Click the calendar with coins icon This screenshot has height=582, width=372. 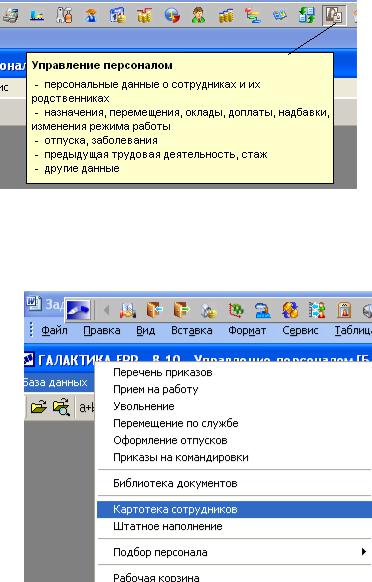pos(117,16)
